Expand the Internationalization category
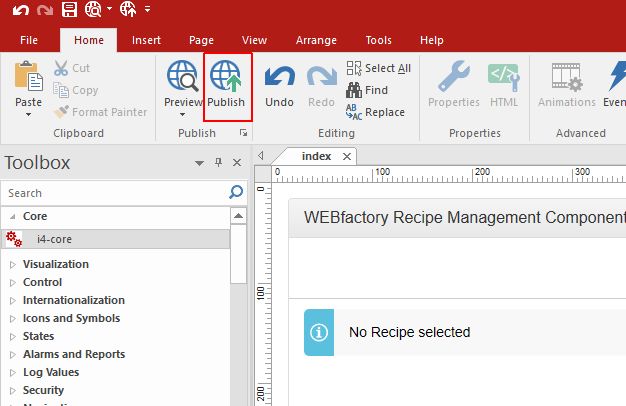The image size is (626, 406). tap(13, 300)
